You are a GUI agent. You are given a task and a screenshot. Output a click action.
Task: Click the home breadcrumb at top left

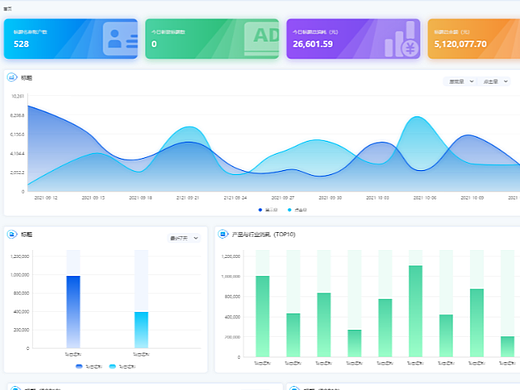pyautogui.click(x=7, y=9)
